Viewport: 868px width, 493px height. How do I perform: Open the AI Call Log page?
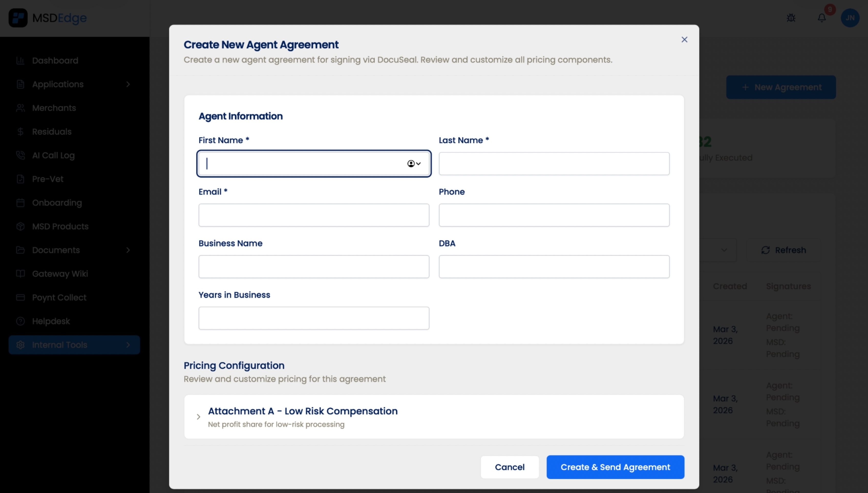point(54,156)
